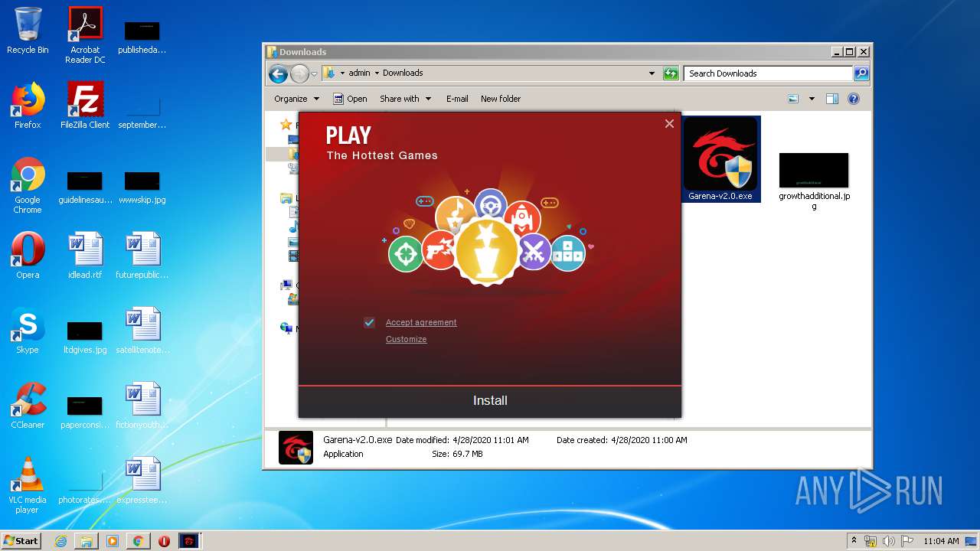The width and height of the screenshot is (980, 551).
Task: Select the futurepublic Word document on desktop
Action: [142, 256]
